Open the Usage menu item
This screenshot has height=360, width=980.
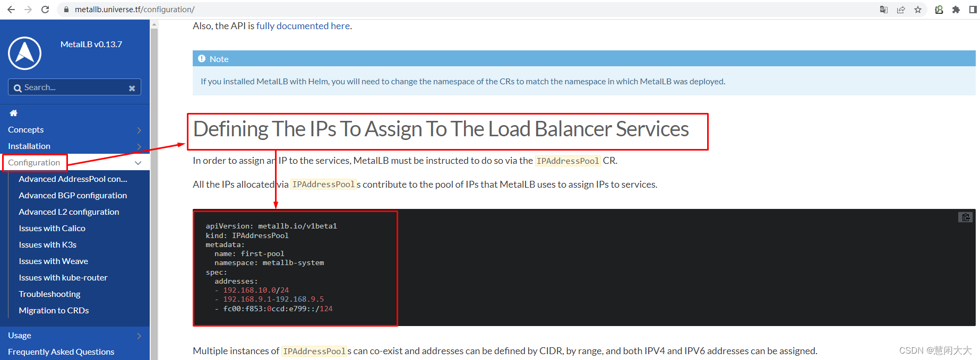click(20, 336)
